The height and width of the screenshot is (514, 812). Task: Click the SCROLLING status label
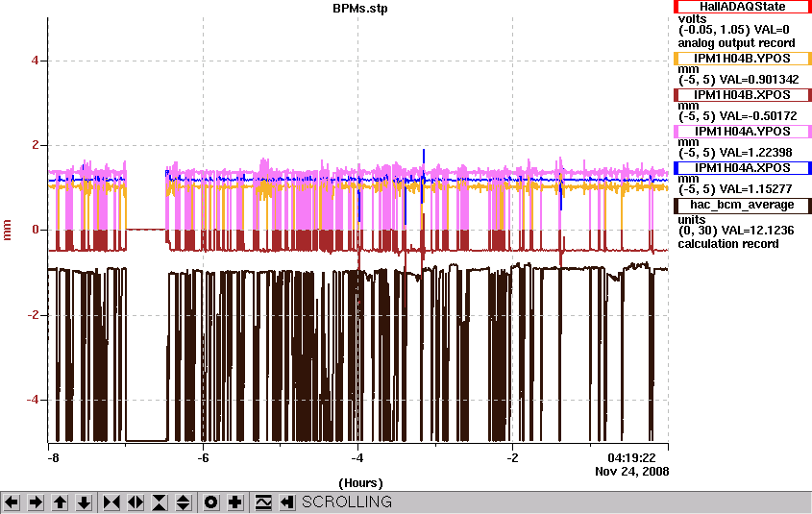347,502
